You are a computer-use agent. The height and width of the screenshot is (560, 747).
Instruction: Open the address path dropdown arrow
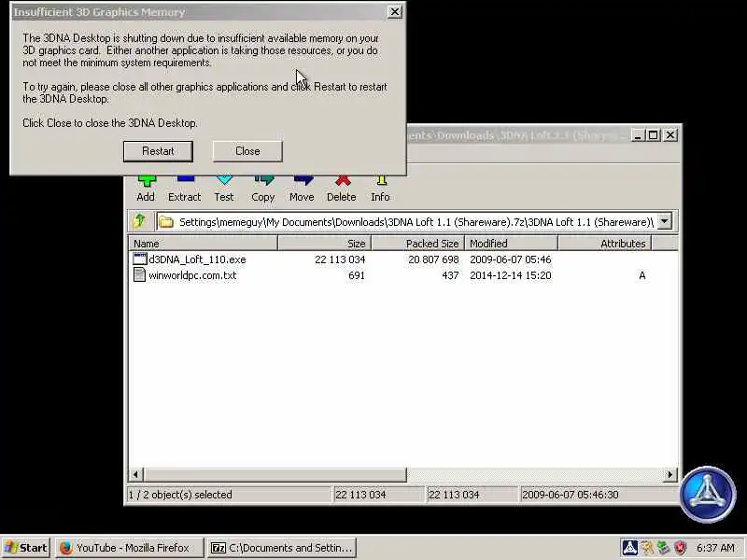pos(664,221)
